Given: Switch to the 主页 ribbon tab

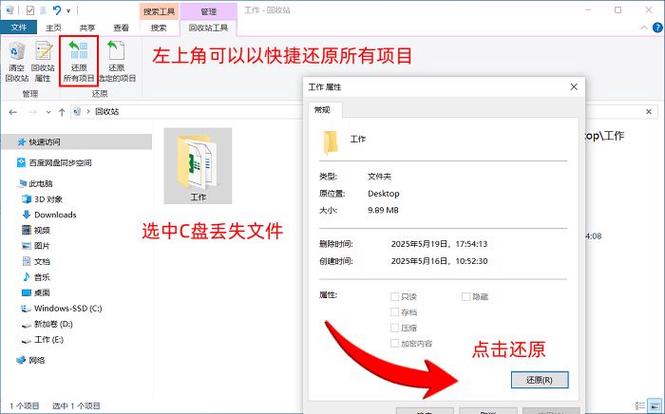Looking at the screenshot, I should pos(53,28).
